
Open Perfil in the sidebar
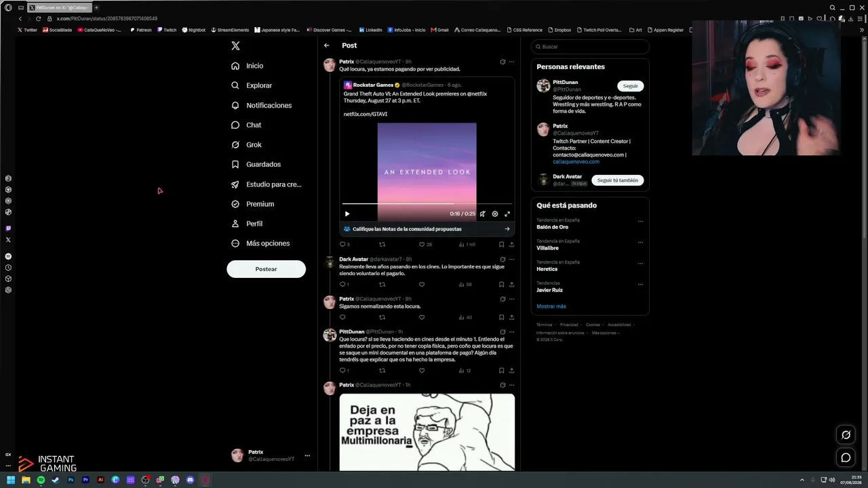(x=247, y=224)
